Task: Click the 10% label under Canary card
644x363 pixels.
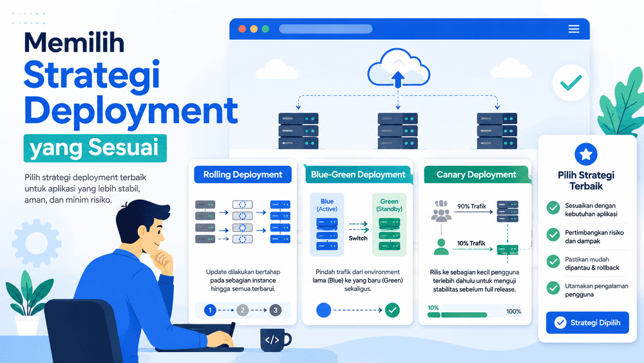Action: (x=433, y=308)
